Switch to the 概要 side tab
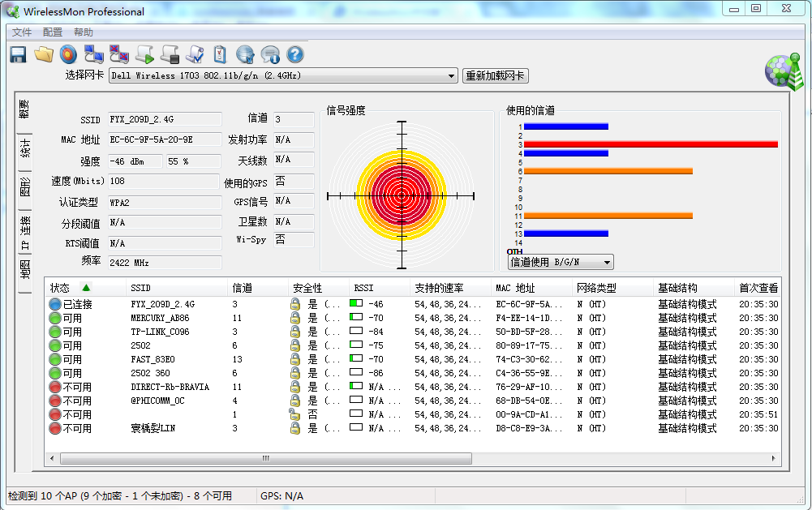 [x=24, y=109]
